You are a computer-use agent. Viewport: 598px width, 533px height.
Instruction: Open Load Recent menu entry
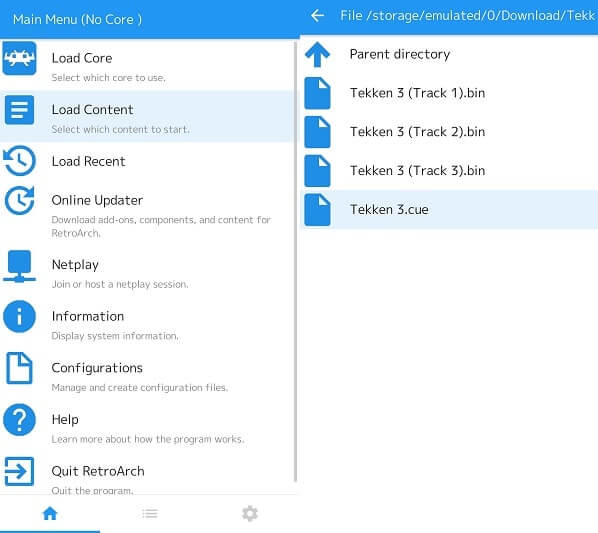[147, 162]
